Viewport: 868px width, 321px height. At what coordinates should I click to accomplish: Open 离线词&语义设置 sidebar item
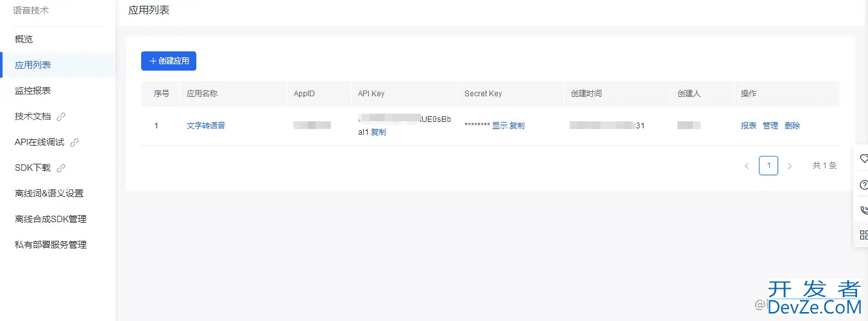tap(49, 193)
